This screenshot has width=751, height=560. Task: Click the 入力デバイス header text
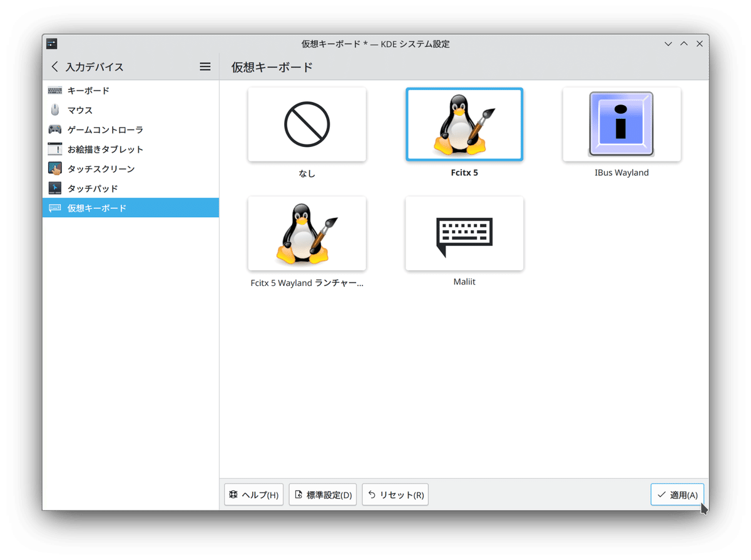(95, 67)
